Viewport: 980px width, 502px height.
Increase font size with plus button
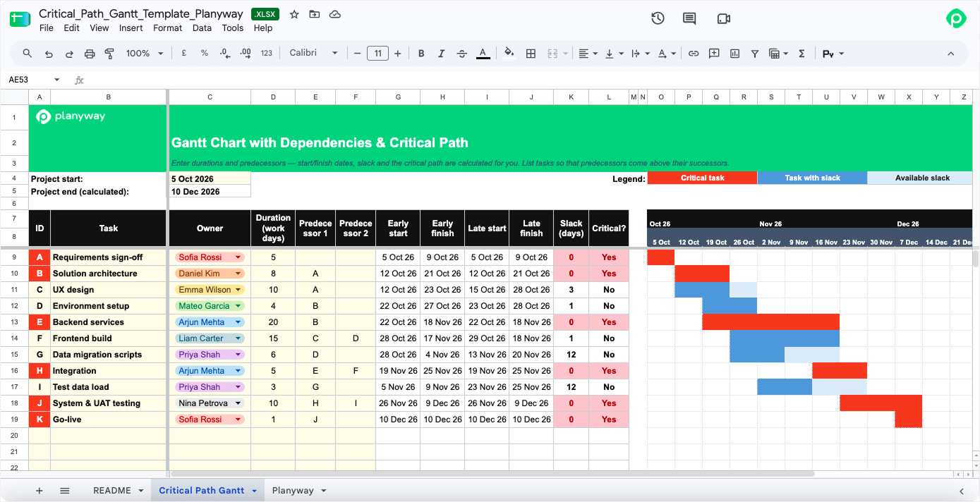(398, 54)
